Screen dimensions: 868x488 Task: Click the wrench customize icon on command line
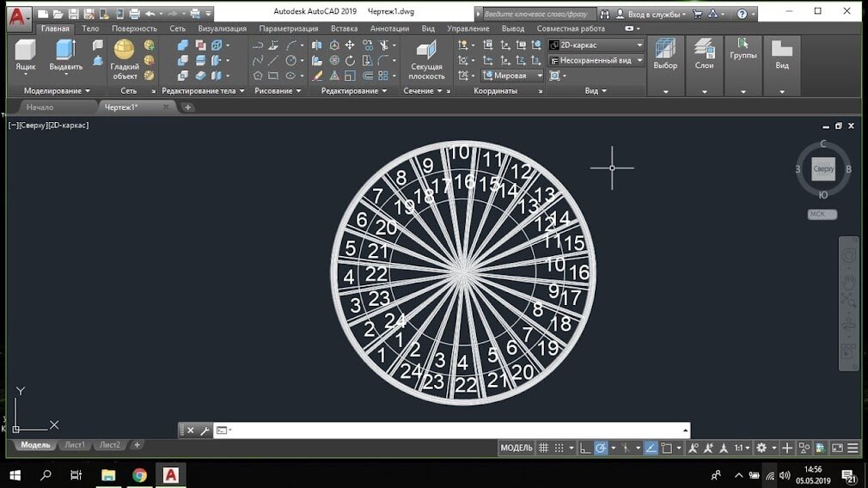click(x=205, y=430)
